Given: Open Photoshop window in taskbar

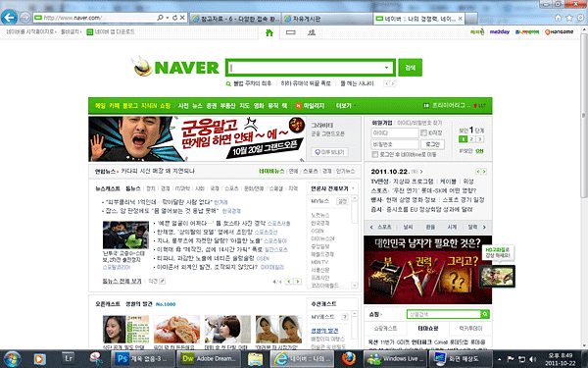Looking at the screenshot, I should pyautogui.click(x=143, y=358).
